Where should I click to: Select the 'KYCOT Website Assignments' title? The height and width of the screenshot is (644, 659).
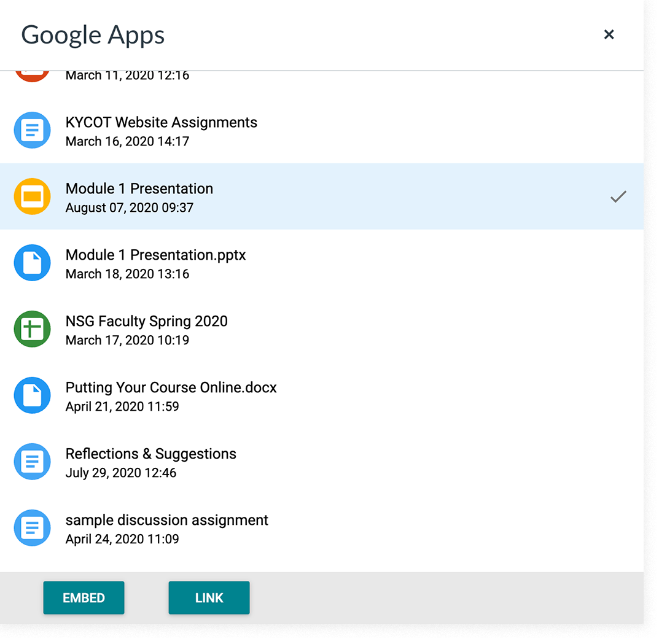pyautogui.click(x=162, y=122)
